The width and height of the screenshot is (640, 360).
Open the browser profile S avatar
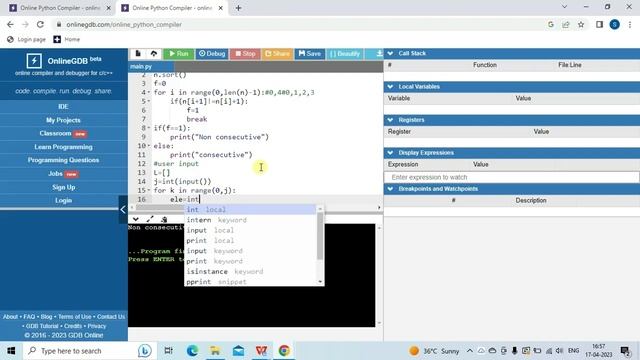[615, 24]
